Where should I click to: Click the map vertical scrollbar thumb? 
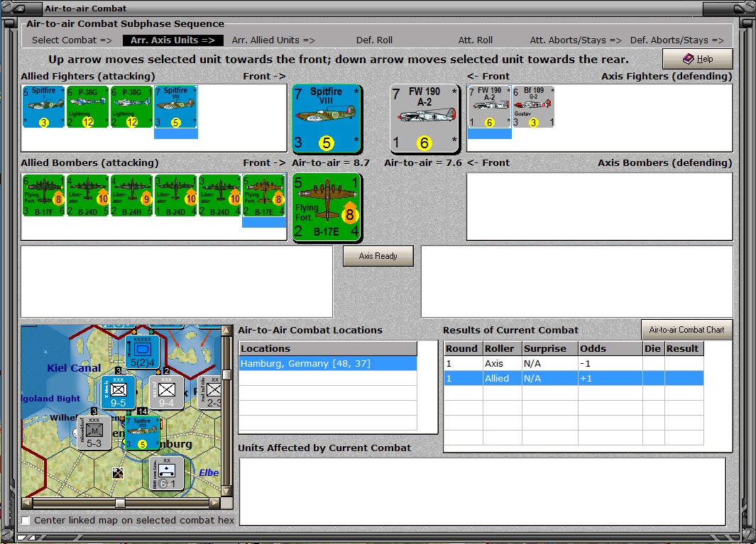pyautogui.click(x=226, y=374)
